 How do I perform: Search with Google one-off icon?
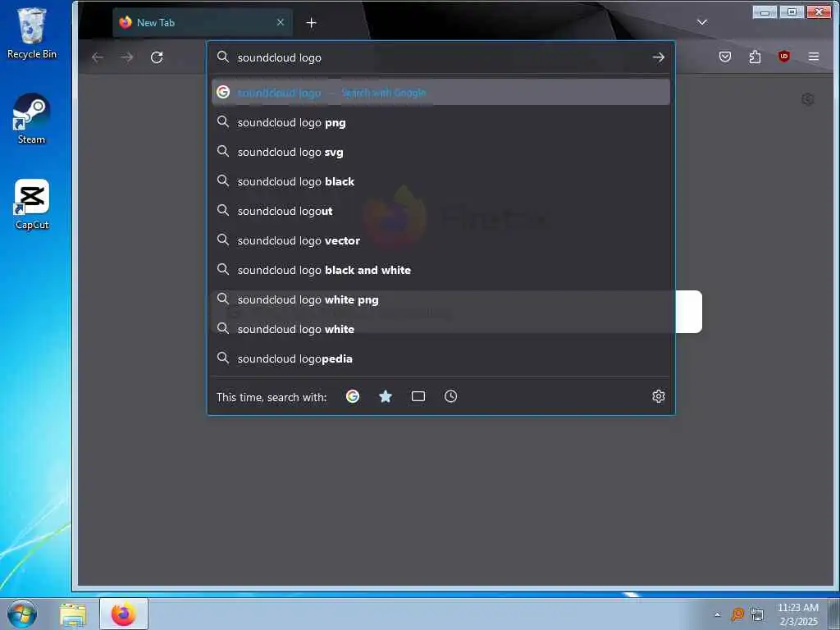(x=353, y=396)
